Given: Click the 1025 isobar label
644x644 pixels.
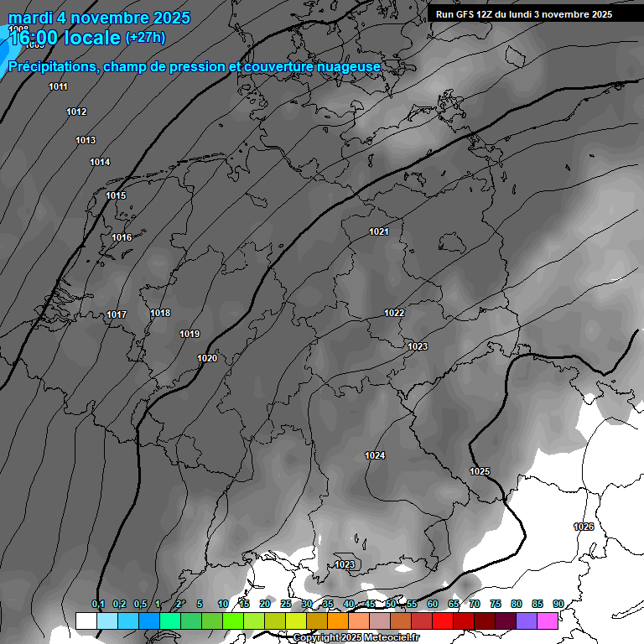Looking at the screenshot, I should (480, 471).
